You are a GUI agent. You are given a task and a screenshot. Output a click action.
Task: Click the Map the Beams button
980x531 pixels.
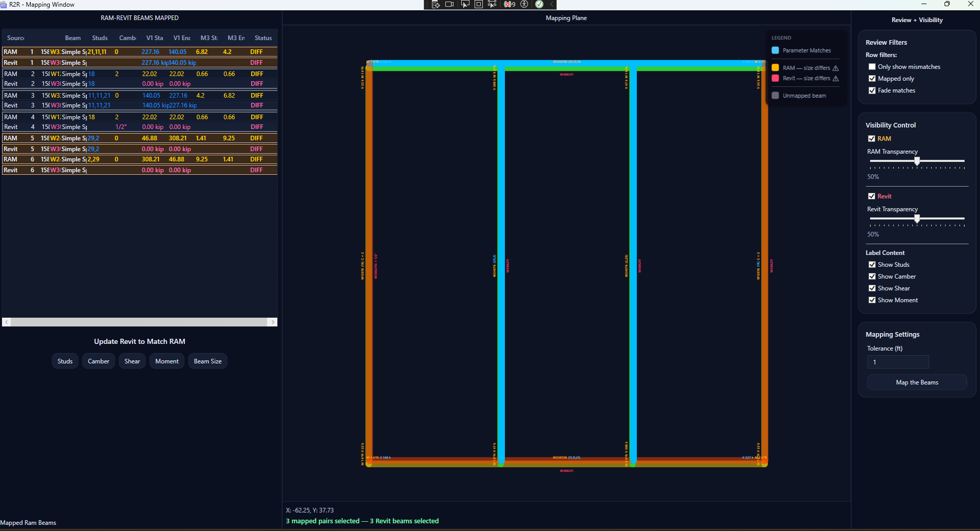pos(917,382)
